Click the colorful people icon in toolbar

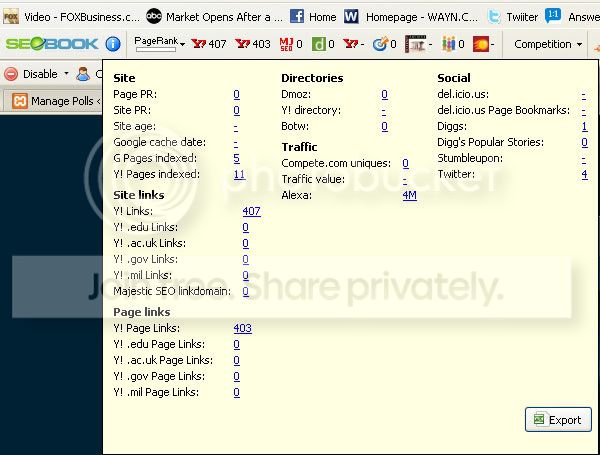click(x=448, y=44)
